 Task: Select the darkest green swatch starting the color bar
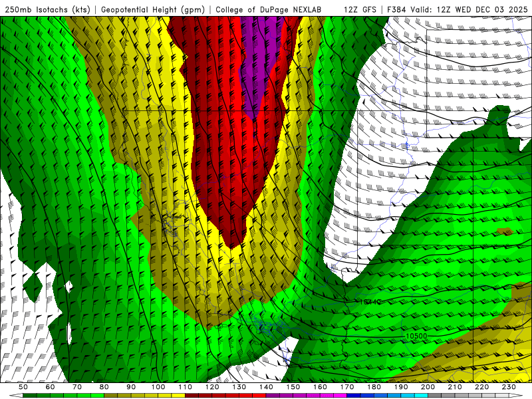30,396
